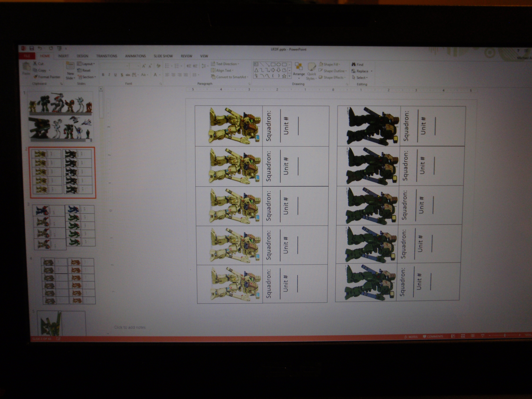
Task: Select slide 1 thumbnail
Action: coord(60,116)
